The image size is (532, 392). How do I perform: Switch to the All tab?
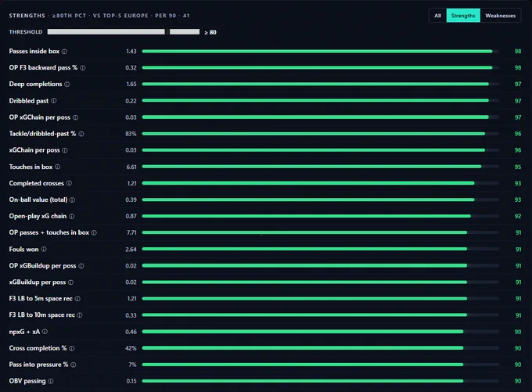437,16
